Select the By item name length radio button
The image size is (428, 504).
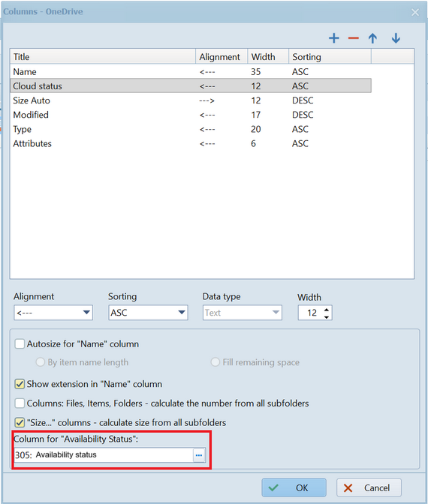click(x=41, y=362)
